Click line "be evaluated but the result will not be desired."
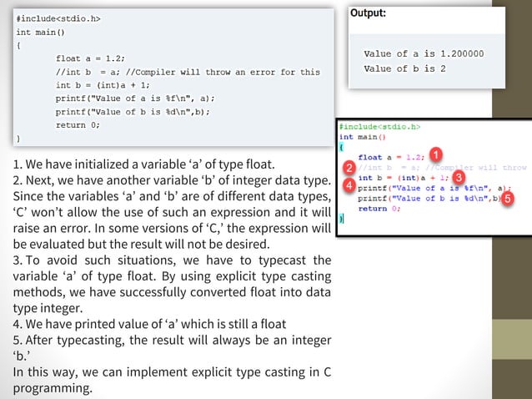Image resolution: width=532 pixels, height=399 pixels. [142, 244]
